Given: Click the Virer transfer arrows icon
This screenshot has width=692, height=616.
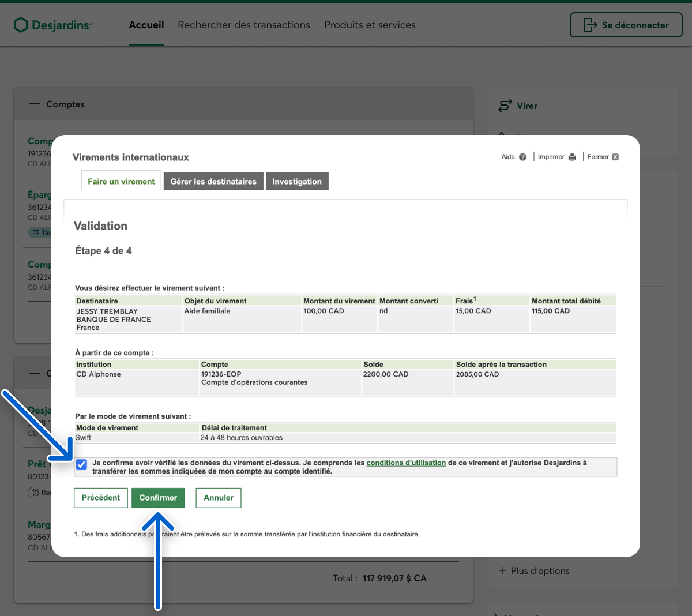Looking at the screenshot, I should pos(505,106).
